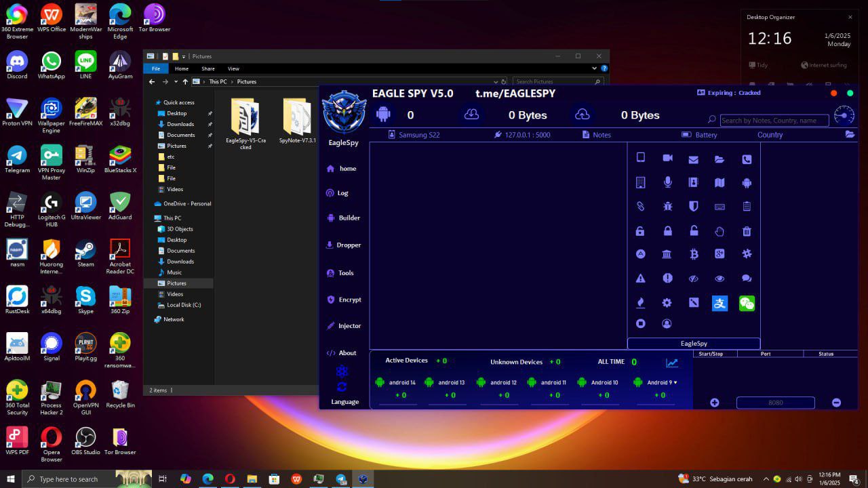Screen dimensions: 868x488
Task: Select the envelope icon in the tool grid
Action: [x=693, y=160]
